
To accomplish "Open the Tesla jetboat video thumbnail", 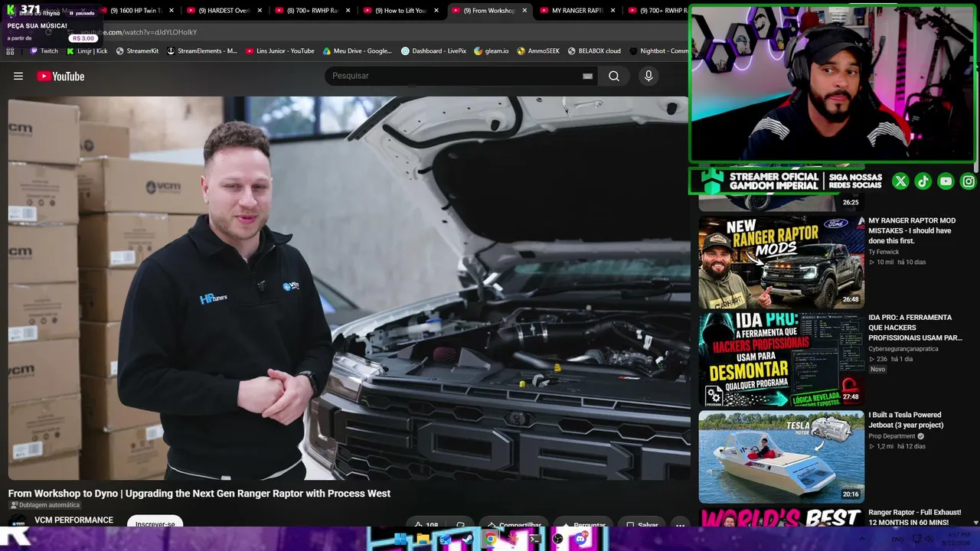I will (x=781, y=456).
